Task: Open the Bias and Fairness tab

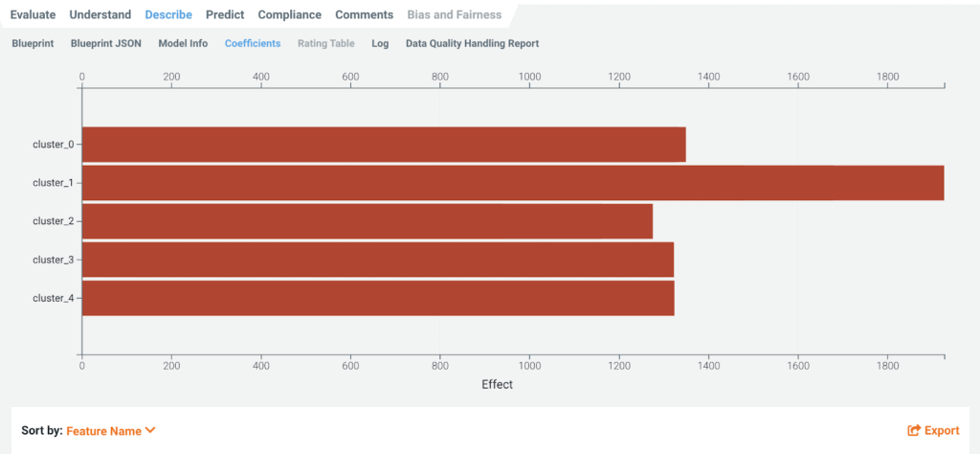Action: [x=454, y=15]
